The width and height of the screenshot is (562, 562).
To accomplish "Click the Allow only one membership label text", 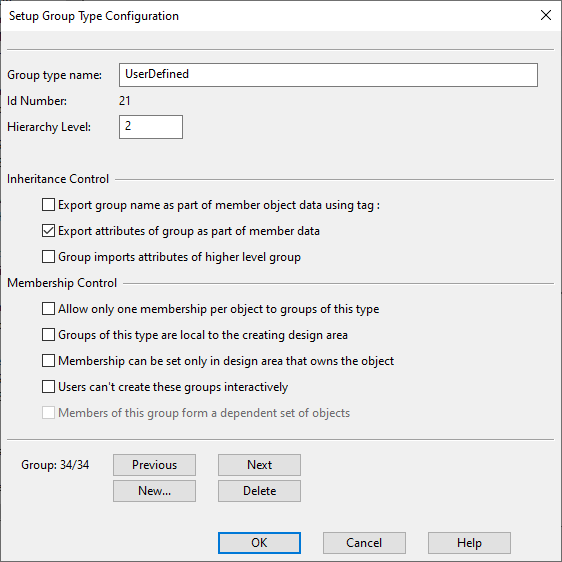I will coord(219,309).
